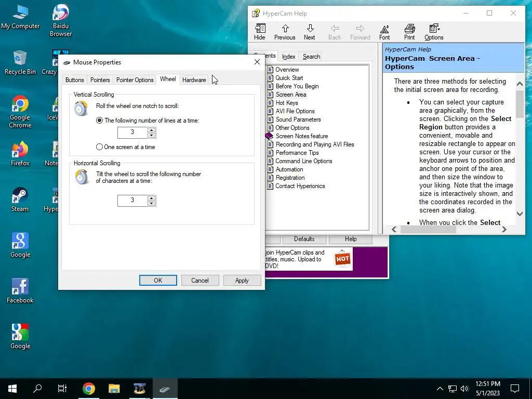Click the Windows Start button
532x399 pixels.
pyautogui.click(x=12, y=389)
